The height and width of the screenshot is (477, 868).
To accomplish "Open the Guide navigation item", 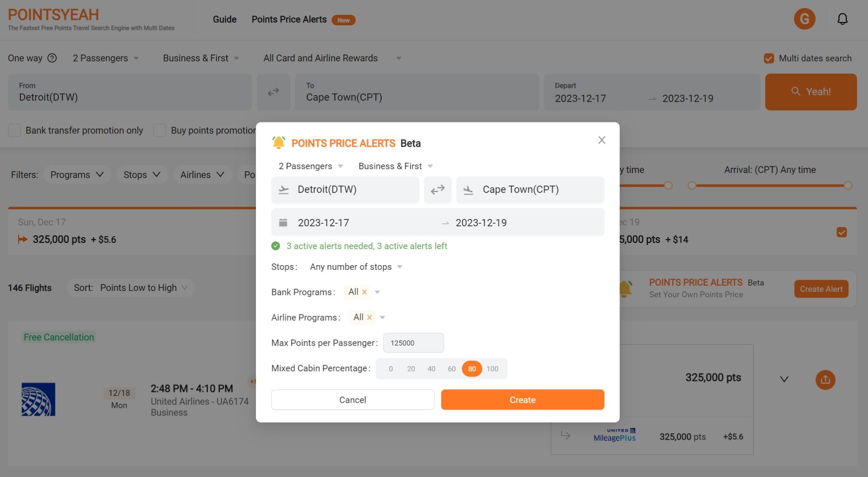I will pyautogui.click(x=224, y=19).
